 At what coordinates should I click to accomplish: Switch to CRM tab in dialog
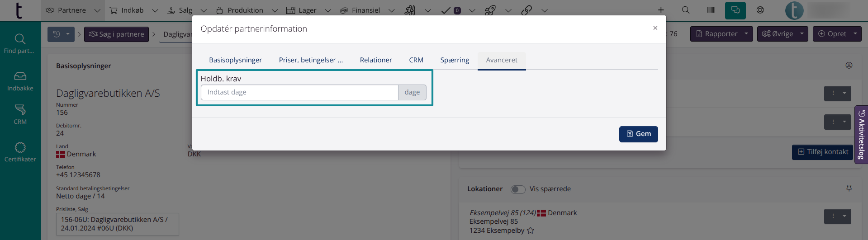416,60
